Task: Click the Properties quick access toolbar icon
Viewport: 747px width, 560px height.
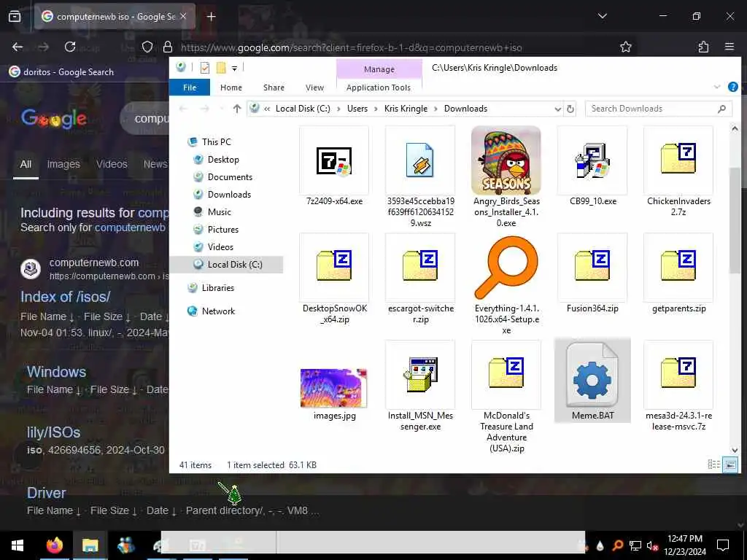Action: coord(205,68)
